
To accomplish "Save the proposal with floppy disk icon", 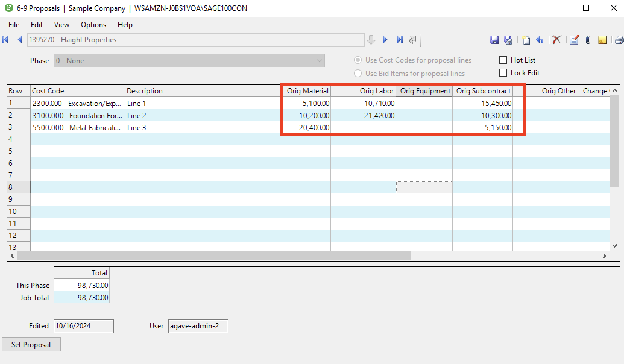I will 494,40.
